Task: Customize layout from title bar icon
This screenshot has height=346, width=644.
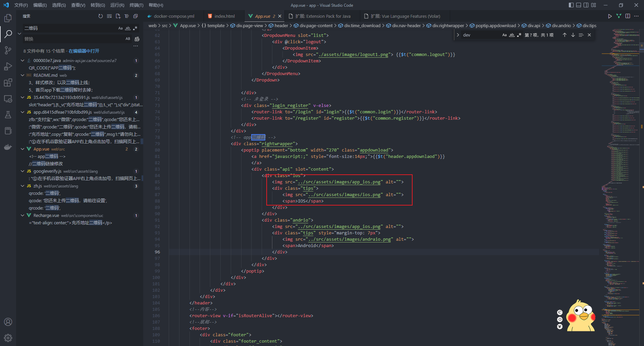Action: point(594,5)
